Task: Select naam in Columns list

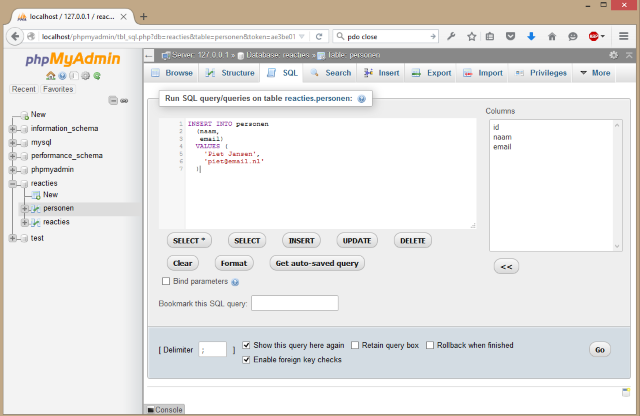Action: tap(502, 137)
